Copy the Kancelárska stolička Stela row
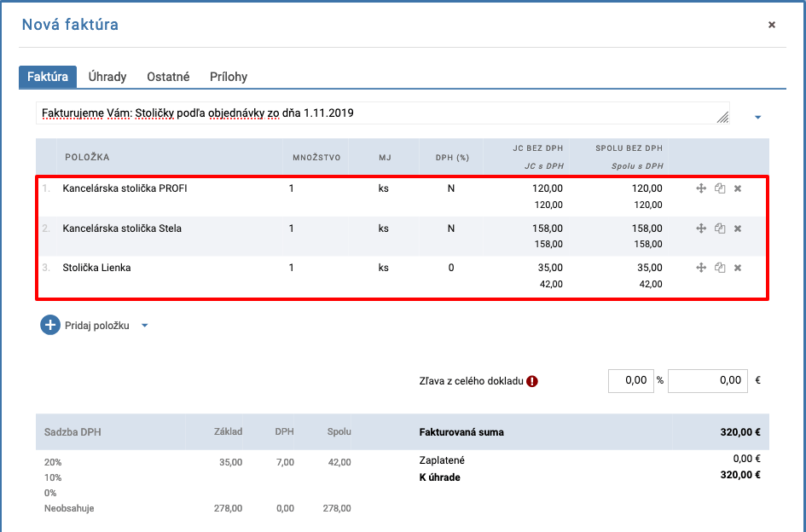 pos(720,228)
